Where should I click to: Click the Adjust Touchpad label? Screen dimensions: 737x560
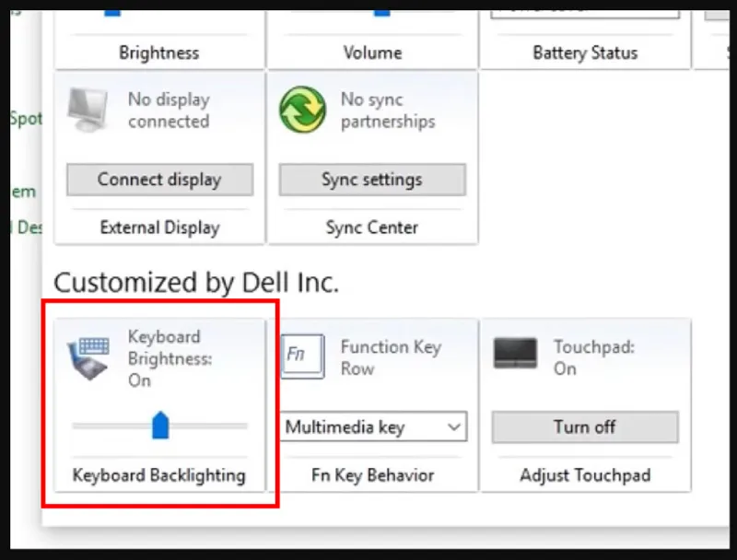pyautogui.click(x=585, y=475)
